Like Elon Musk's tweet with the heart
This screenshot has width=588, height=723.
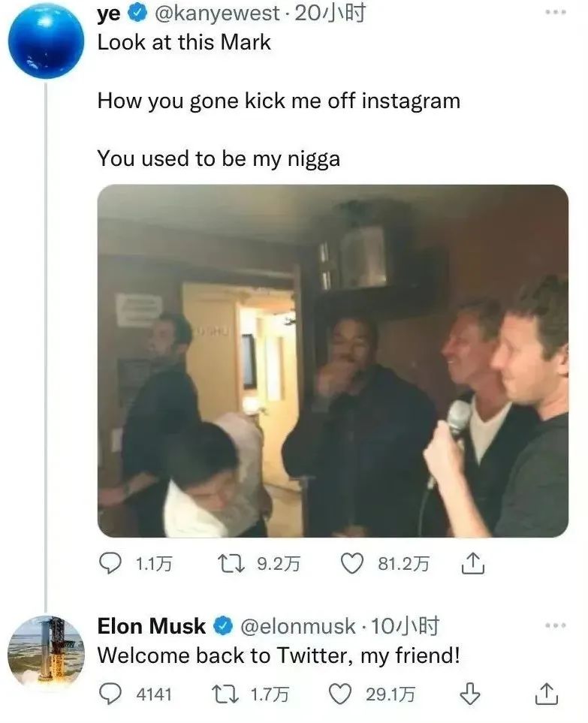click(341, 694)
